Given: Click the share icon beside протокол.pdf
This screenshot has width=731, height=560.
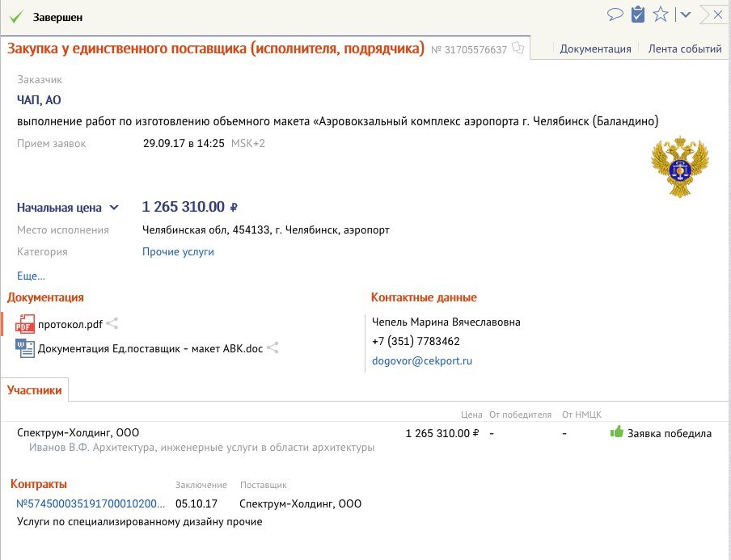Looking at the screenshot, I should coord(113,324).
